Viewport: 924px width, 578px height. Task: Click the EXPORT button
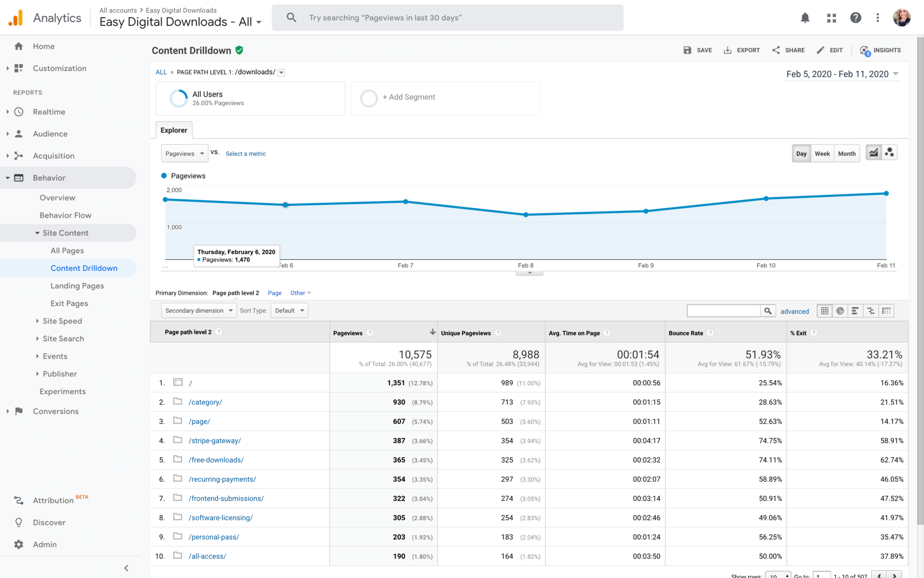pos(742,50)
